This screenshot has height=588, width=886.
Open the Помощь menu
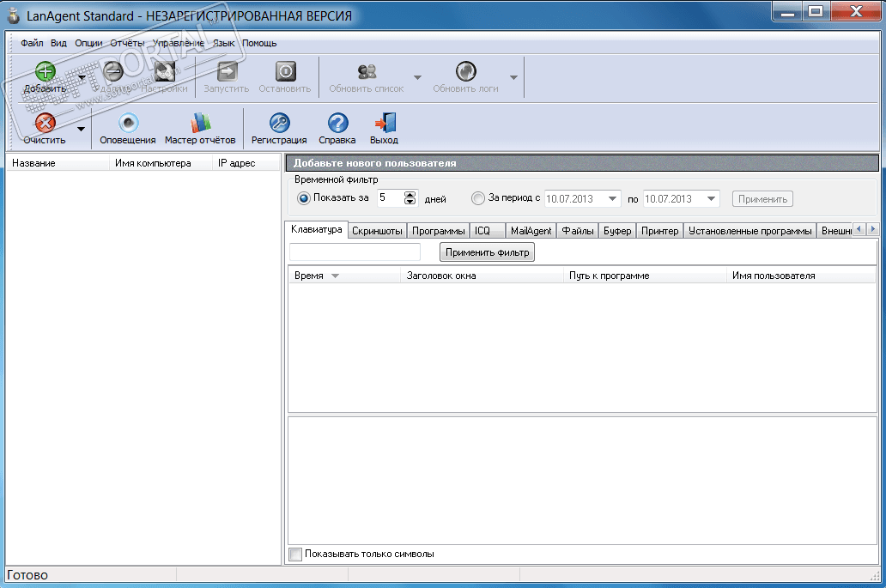[x=259, y=43]
